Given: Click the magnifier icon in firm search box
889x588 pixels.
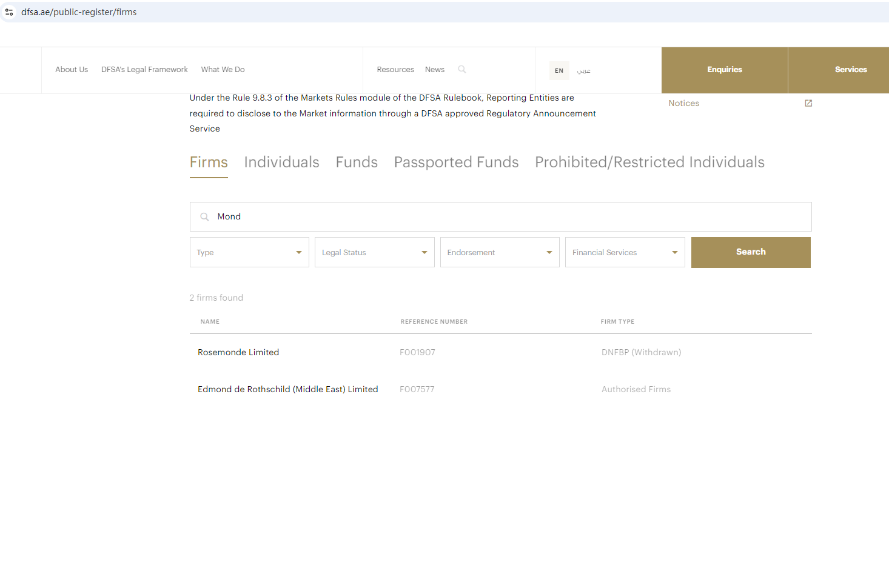Looking at the screenshot, I should coord(204,217).
